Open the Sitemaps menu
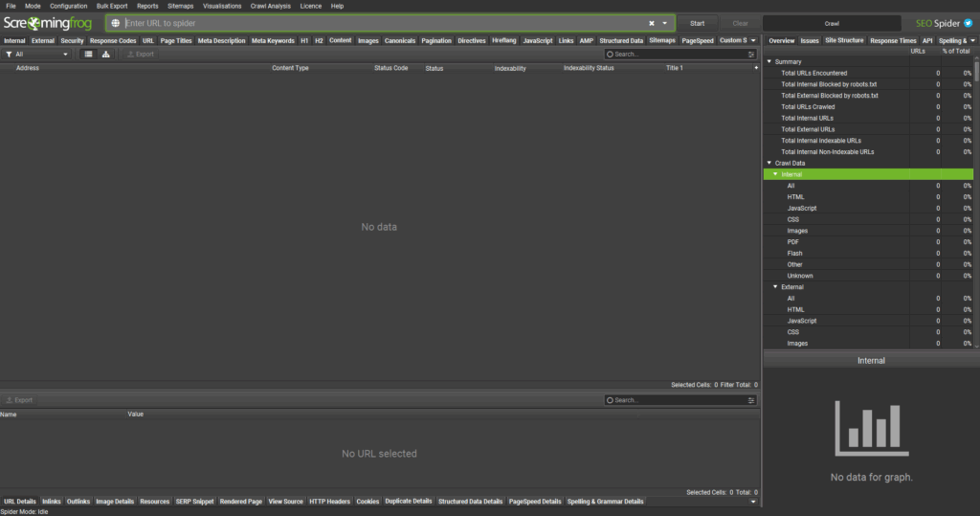The image size is (980, 516). pos(181,6)
